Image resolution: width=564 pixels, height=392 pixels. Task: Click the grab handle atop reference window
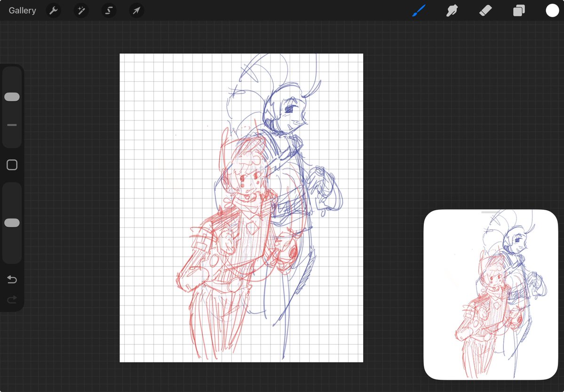pyautogui.click(x=491, y=212)
